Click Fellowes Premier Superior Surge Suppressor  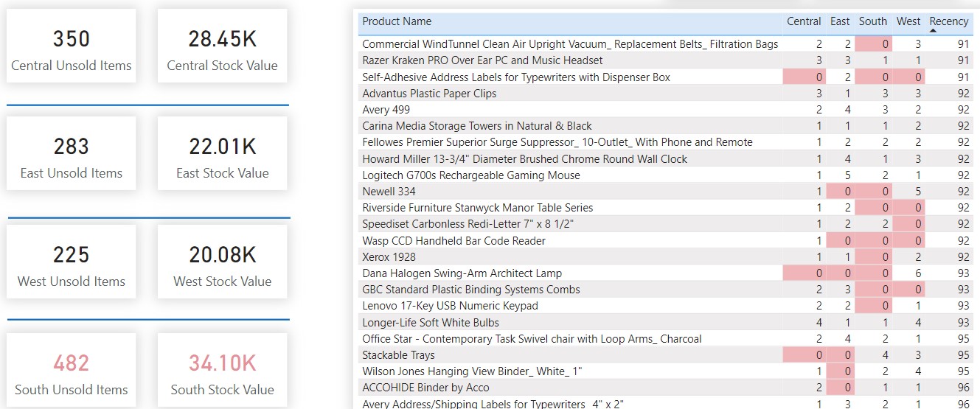pos(557,142)
